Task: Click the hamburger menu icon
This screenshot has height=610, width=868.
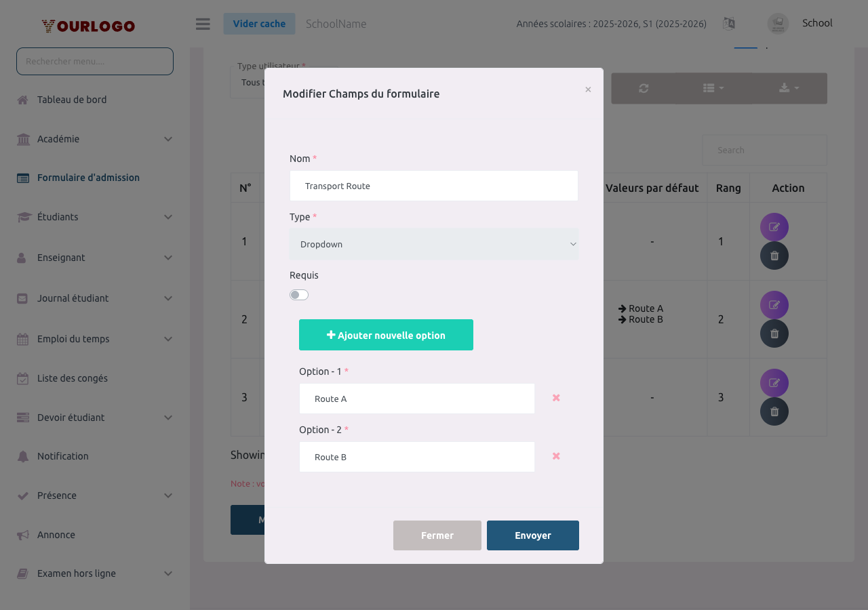Action: click(x=202, y=24)
